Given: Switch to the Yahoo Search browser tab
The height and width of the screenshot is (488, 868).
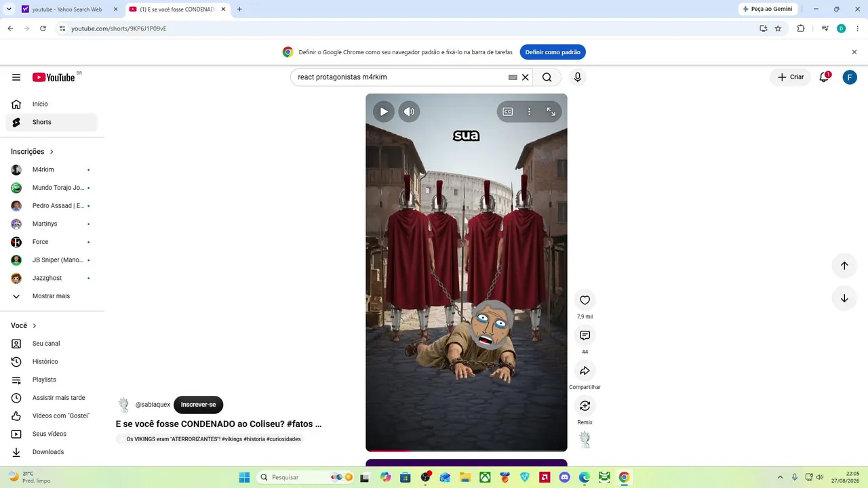Looking at the screenshot, I should point(69,9).
